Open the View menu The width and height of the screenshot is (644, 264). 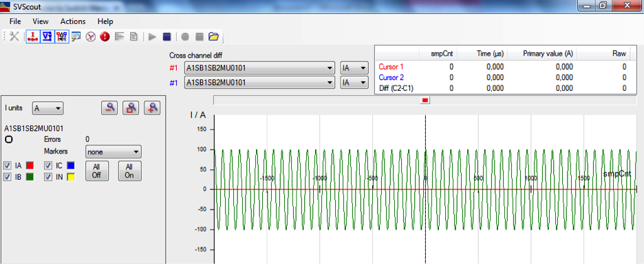click(x=41, y=21)
